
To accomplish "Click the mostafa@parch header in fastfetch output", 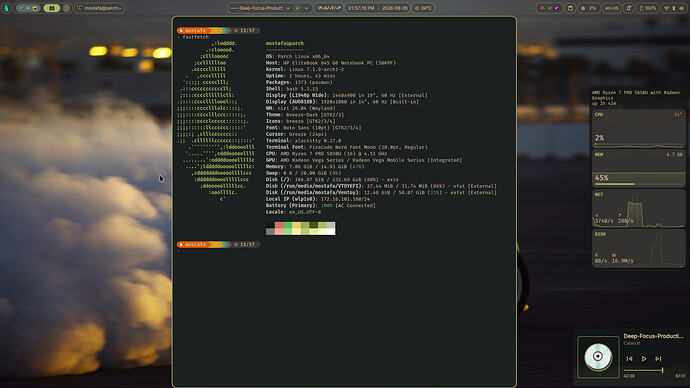I will 285,43.
